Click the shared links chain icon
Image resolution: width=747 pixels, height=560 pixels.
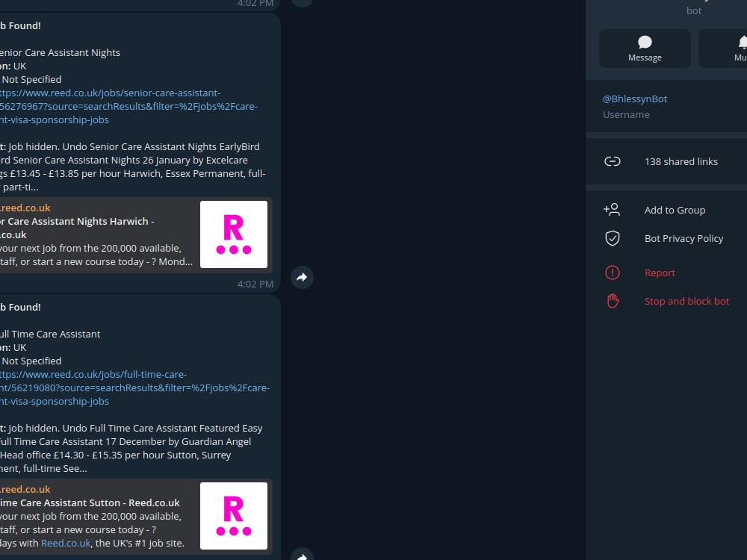click(x=613, y=161)
